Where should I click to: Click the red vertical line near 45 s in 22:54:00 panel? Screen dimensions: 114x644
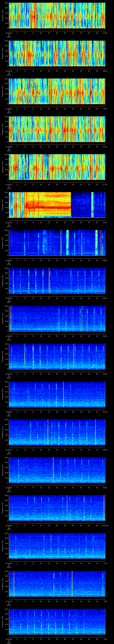[x=82, y=318]
